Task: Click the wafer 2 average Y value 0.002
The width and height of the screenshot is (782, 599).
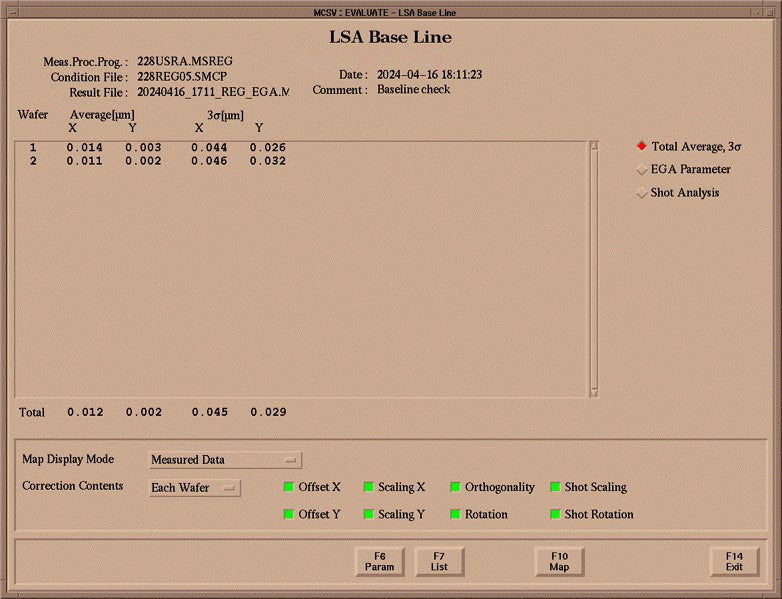Action: (x=143, y=161)
